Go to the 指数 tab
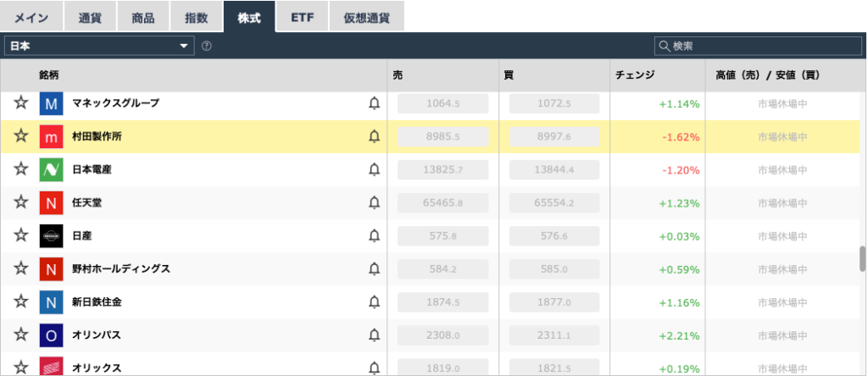This screenshot has height=376, width=868. click(196, 17)
